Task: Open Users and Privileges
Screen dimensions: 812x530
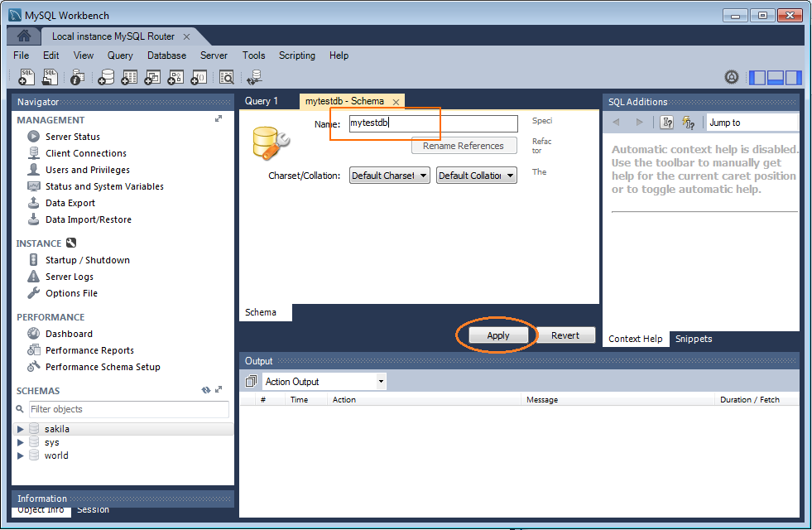Action: 88,170
